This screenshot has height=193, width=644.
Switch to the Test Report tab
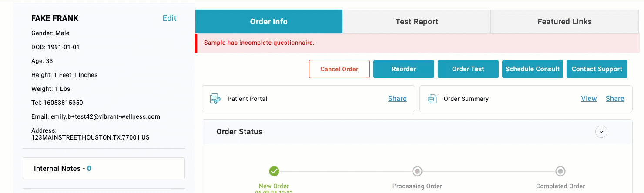coord(416,22)
